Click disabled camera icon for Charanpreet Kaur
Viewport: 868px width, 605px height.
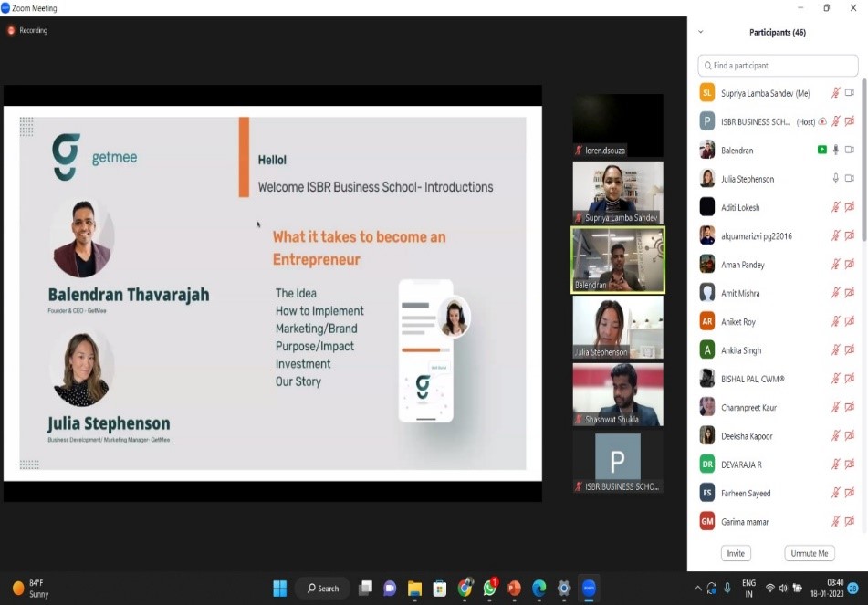point(850,407)
